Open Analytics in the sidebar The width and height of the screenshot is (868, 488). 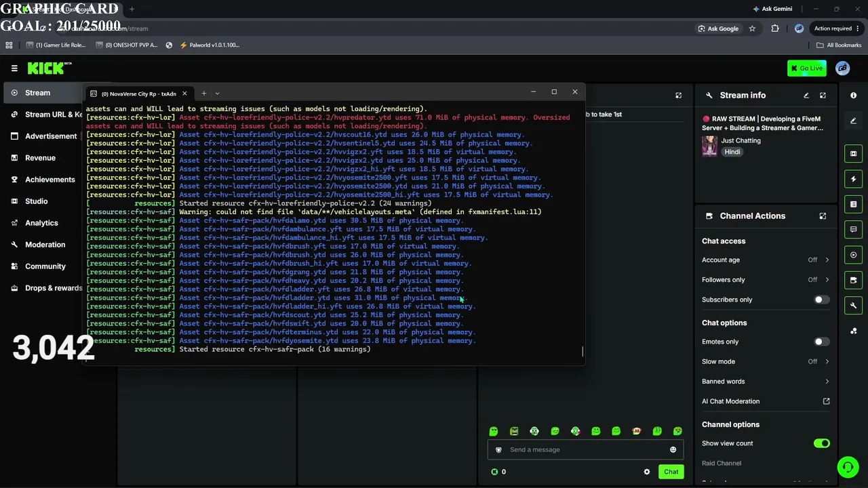(x=43, y=223)
